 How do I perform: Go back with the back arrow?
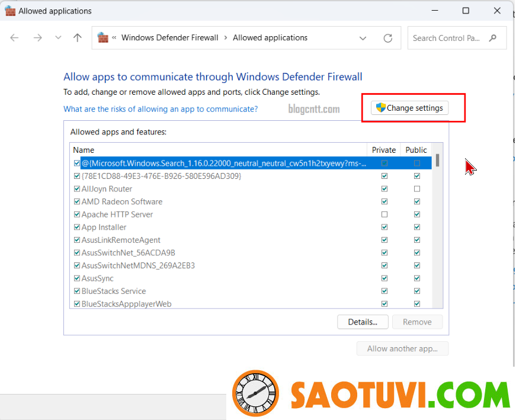click(14, 38)
